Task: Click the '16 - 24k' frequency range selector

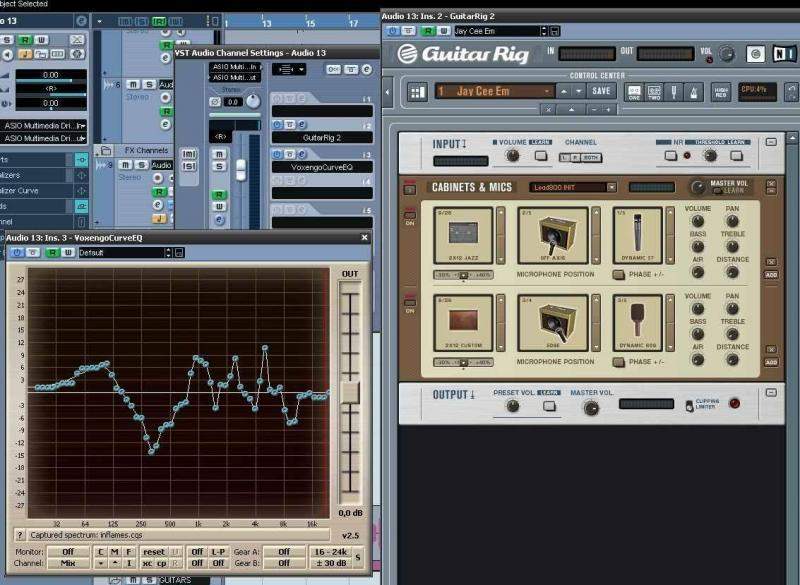Action: [331, 552]
